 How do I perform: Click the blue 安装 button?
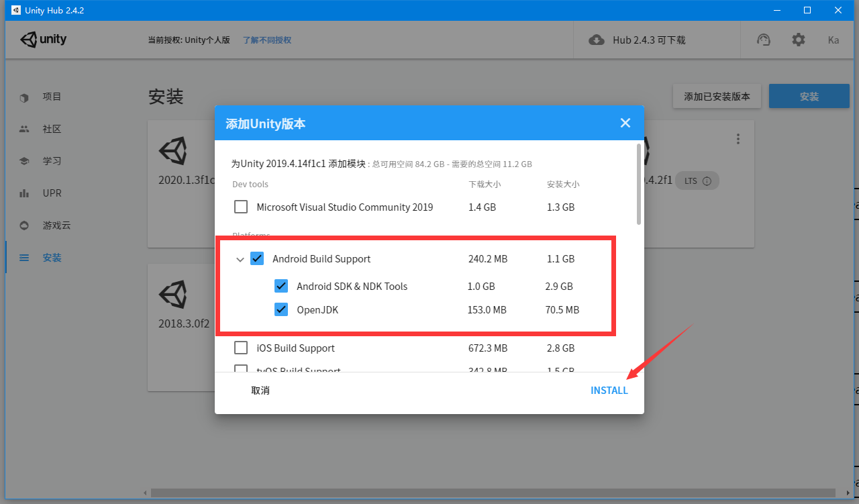[x=809, y=97]
